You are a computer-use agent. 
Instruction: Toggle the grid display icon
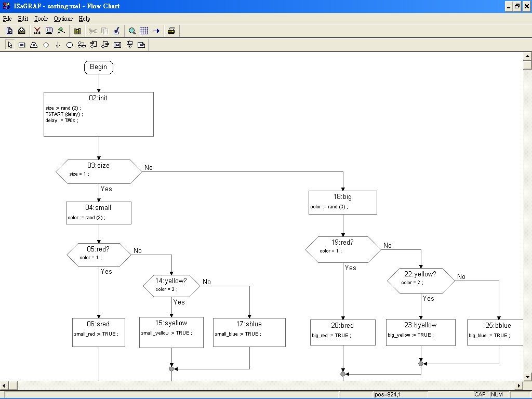pos(144,31)
